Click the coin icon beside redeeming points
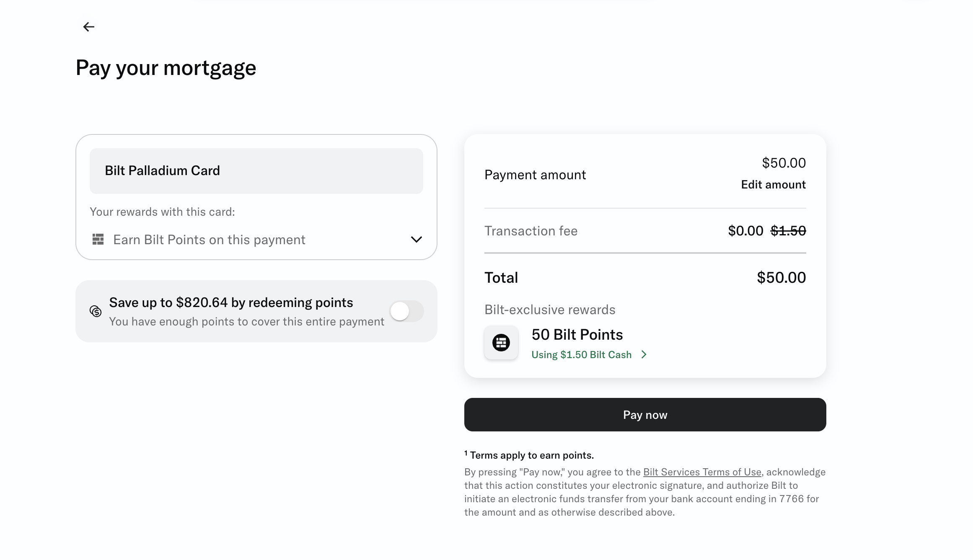Image resolution: width=973 pixels, height=560 pixels. 96,311
